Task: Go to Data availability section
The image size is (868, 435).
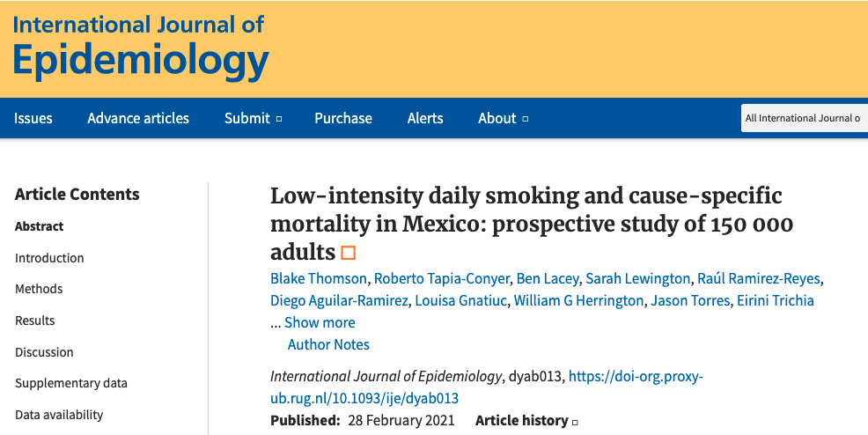Action: [59, 414]
